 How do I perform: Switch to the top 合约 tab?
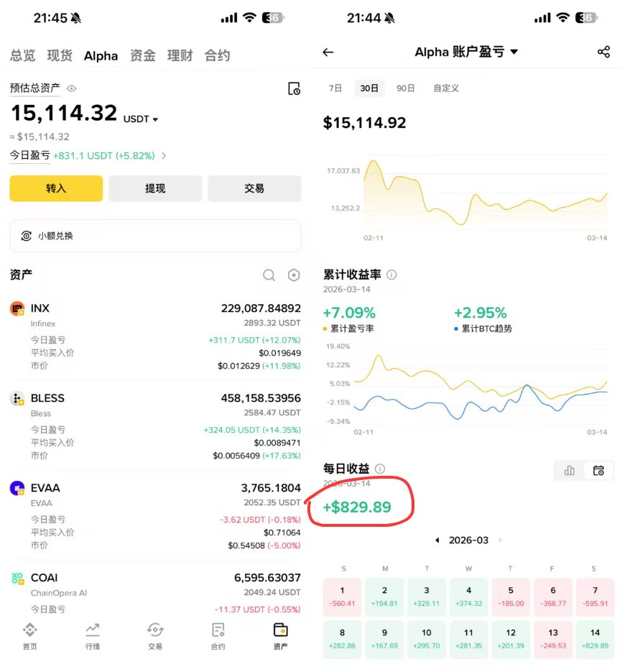point(217,56)
